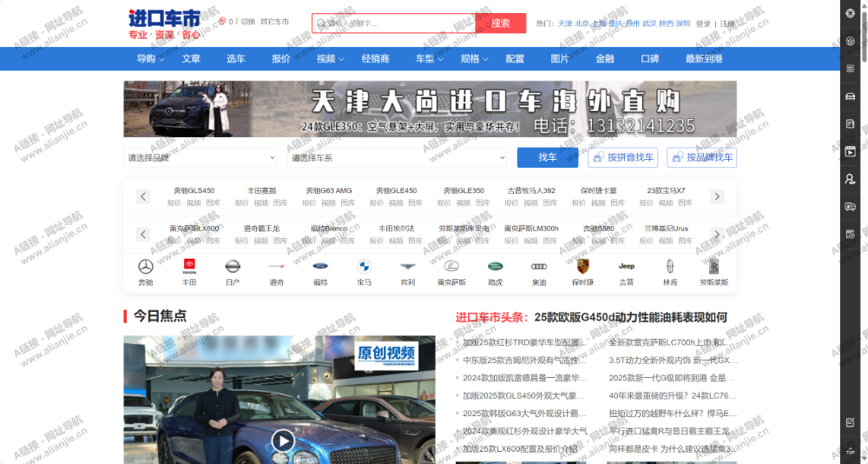Click the hot city 天津 link

pos(565,23)
